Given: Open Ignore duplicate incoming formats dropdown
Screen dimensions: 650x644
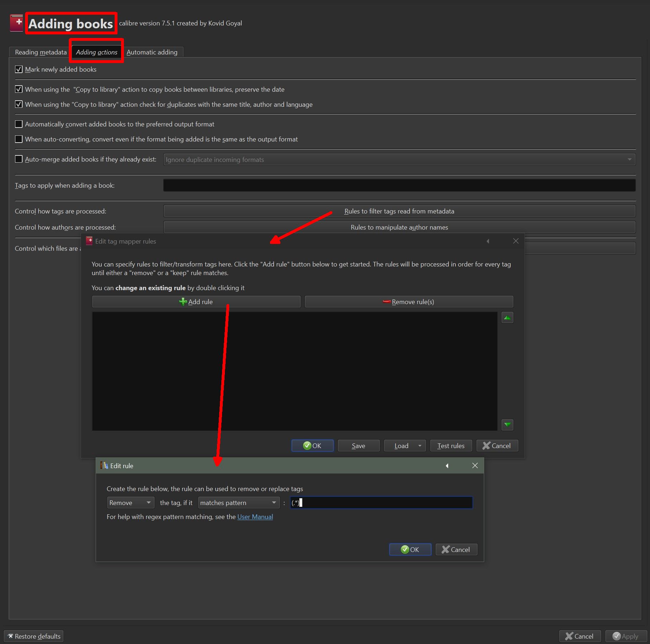Looking at the screenshot, I should point(399,159).
